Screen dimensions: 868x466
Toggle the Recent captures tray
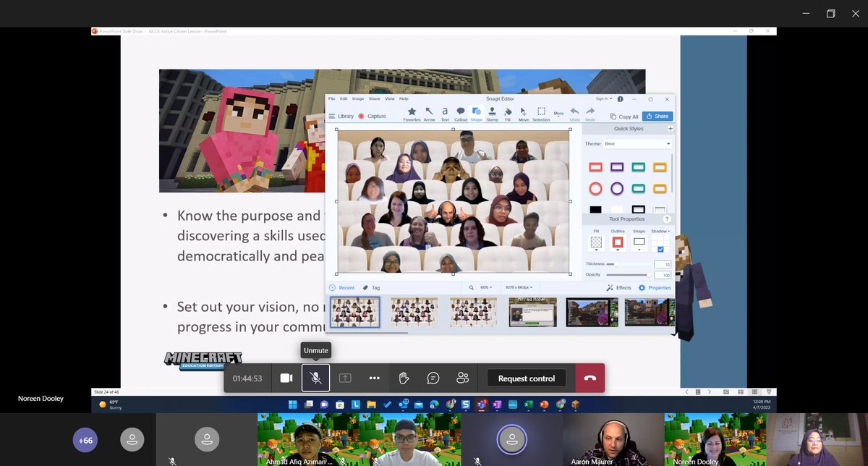342,288
